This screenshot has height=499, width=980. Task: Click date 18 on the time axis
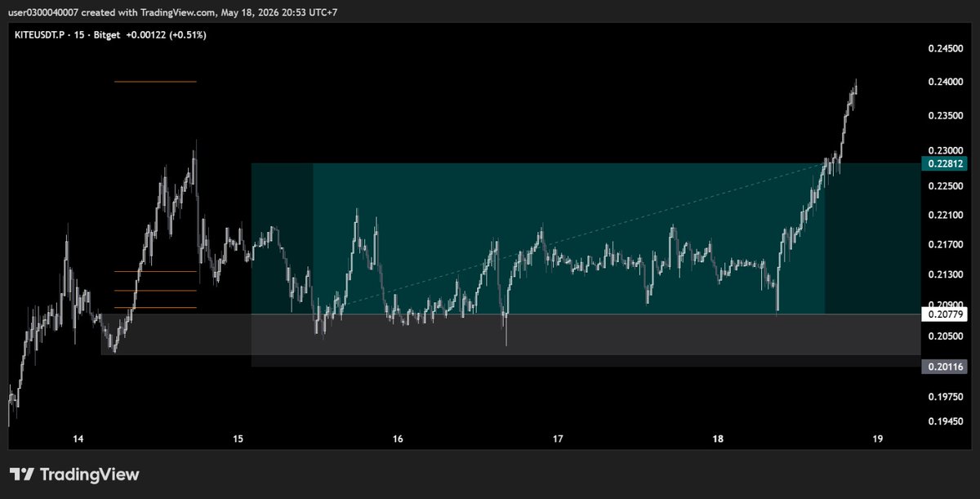point(719,439)
